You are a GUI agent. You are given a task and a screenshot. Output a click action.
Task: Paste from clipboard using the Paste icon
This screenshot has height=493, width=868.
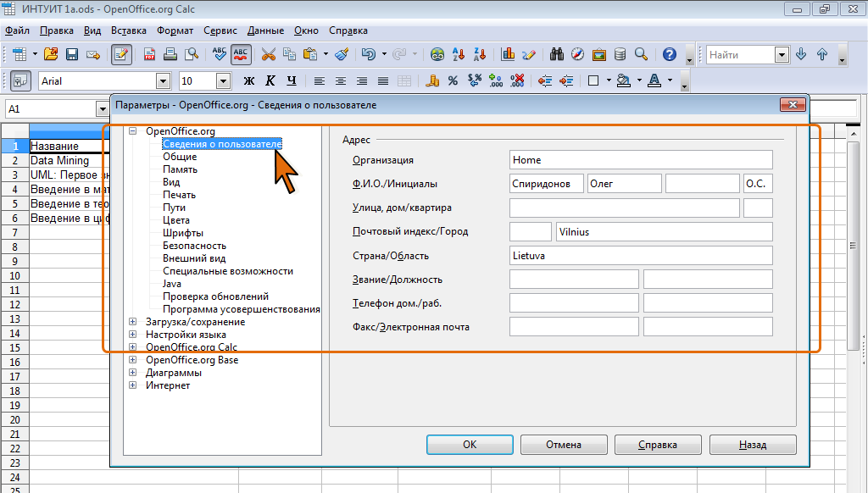(x=310, y=54)
